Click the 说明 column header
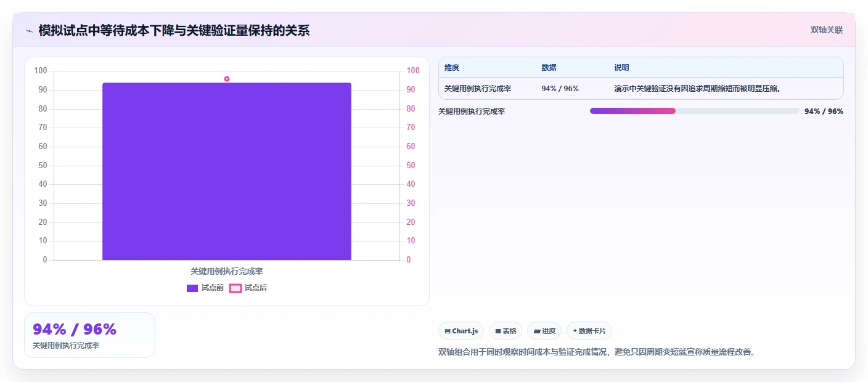The height and width of the screenshot is (382, 868). coord(621,68)
